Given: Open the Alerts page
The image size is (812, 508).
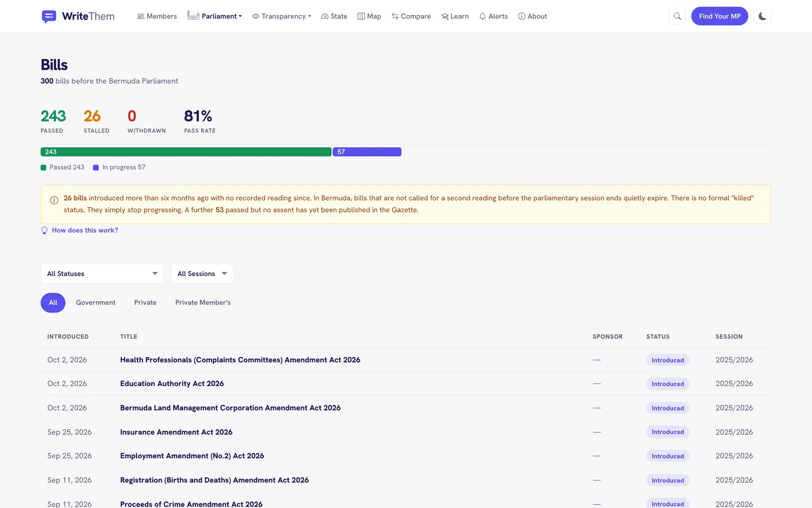Looking at the screenshot, I should (494, 16).
